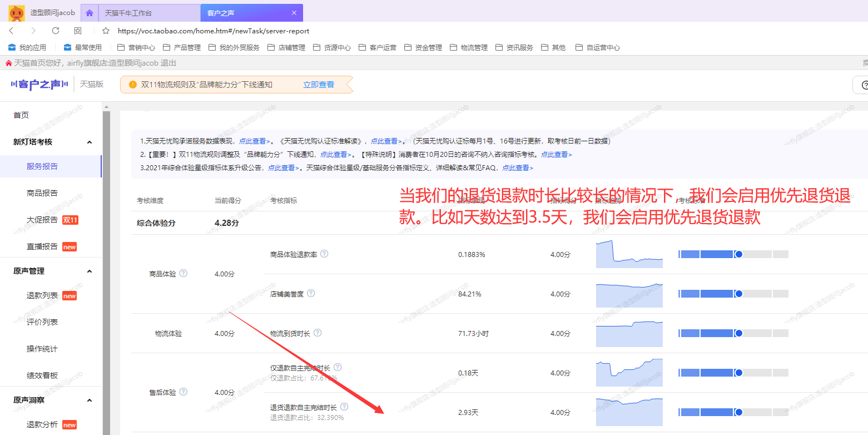868x435 pixels.
Task: Open the 产品管理 bookmark folder
Action: (x=181, y=47)
